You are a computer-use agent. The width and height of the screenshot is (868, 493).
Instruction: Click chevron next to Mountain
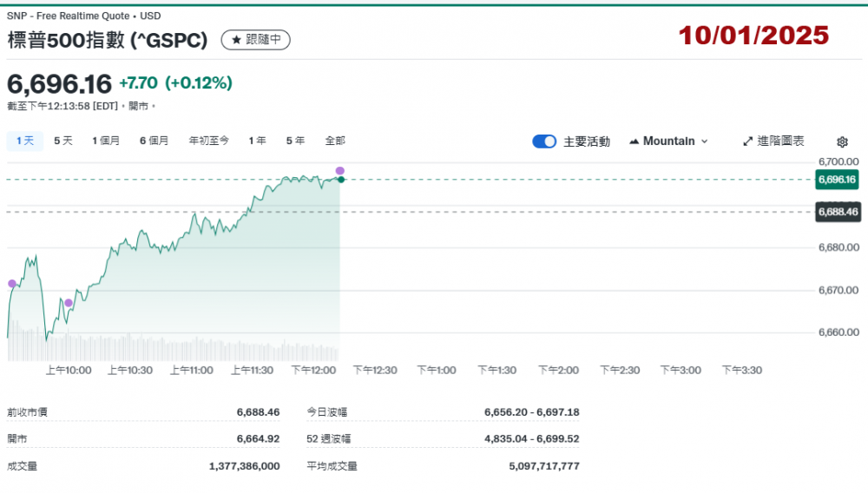(x=704, y=141)
